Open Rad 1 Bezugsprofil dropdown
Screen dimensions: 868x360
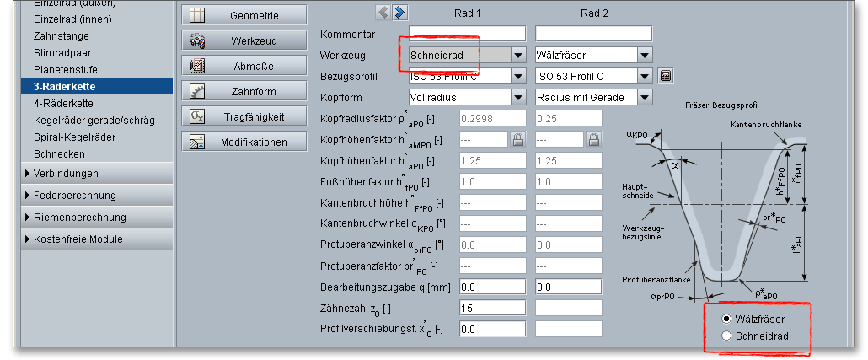pos(517,77)
